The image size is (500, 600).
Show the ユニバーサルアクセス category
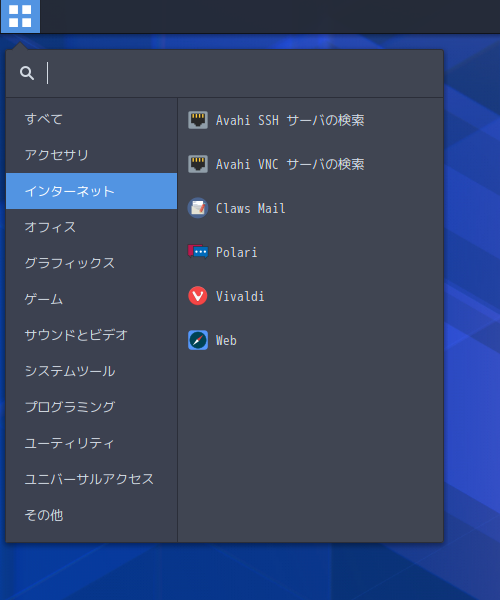coord(91,479)
